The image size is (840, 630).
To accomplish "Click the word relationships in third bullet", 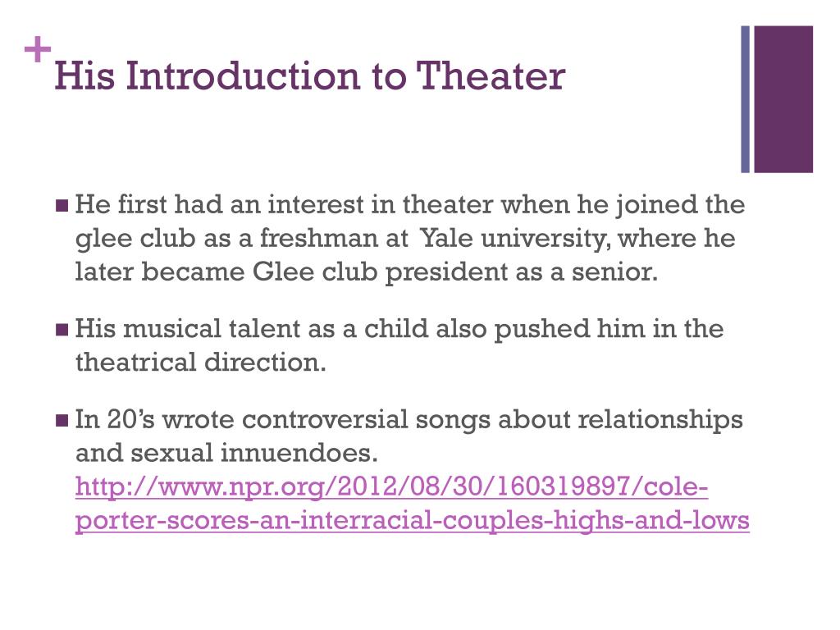I will (x=660, y=419).
